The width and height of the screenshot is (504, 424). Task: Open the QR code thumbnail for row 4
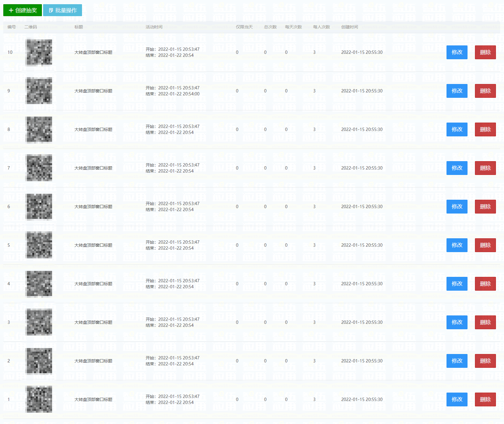[x=39, y=284]
